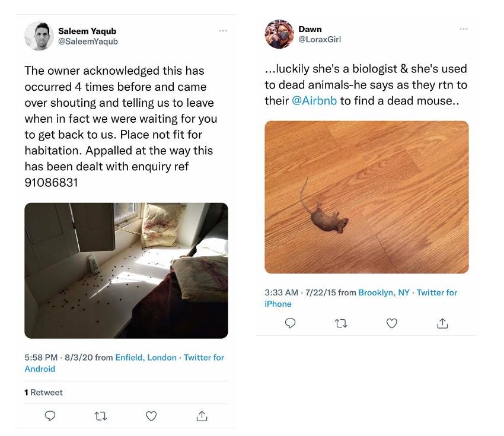Share Dawn's tweet via share icon
The width and height of the screenshot is (504, 436).
442,323
